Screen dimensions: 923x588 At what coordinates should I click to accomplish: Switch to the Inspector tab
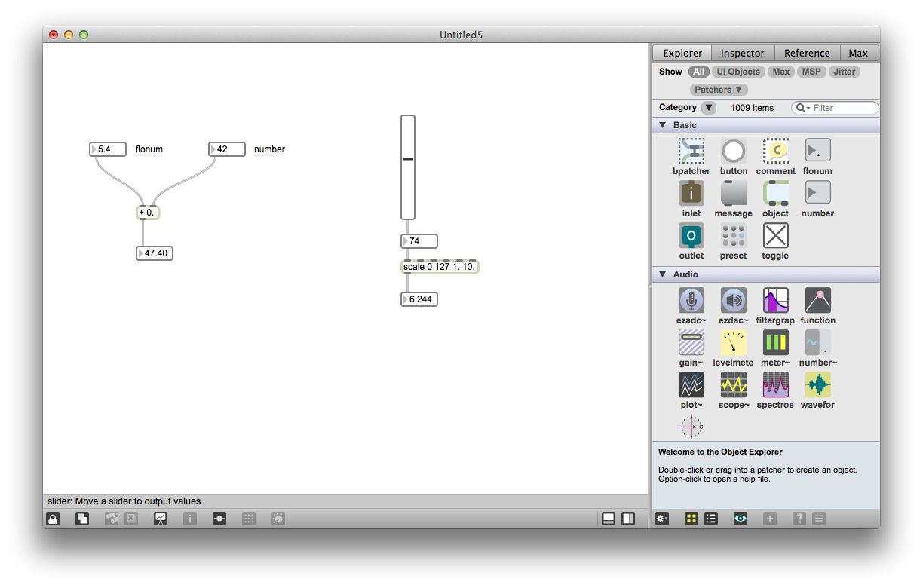tap(742, 53)
